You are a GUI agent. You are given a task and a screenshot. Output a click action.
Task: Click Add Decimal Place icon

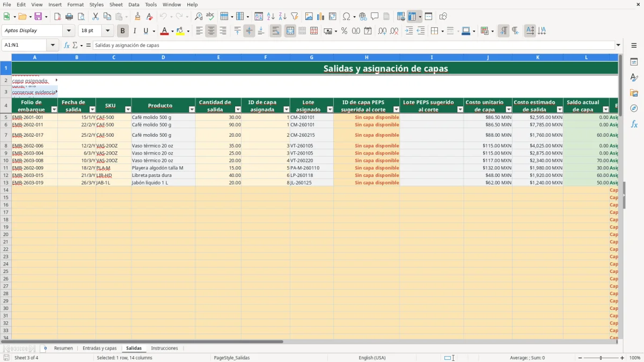[382, 31]
